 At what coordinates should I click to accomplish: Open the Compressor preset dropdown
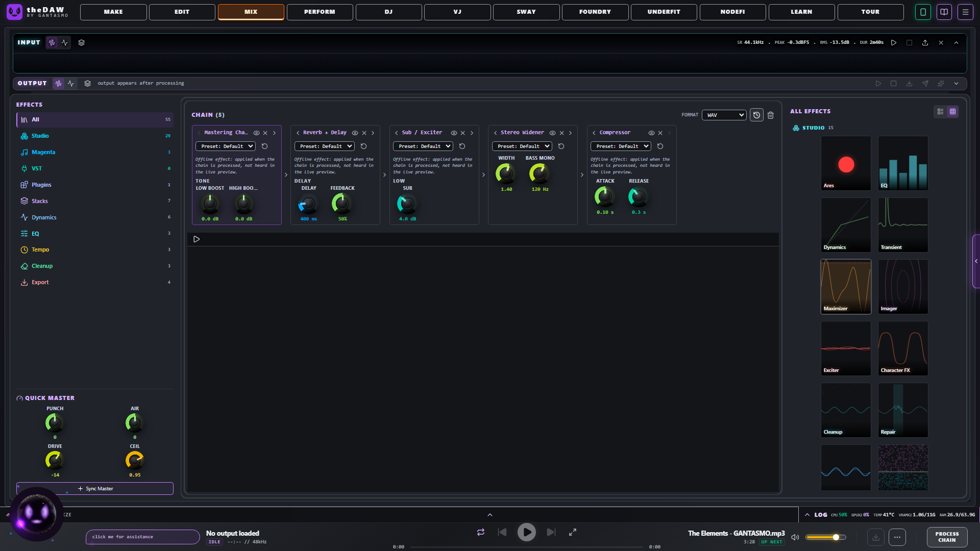(x=621, y=146)
